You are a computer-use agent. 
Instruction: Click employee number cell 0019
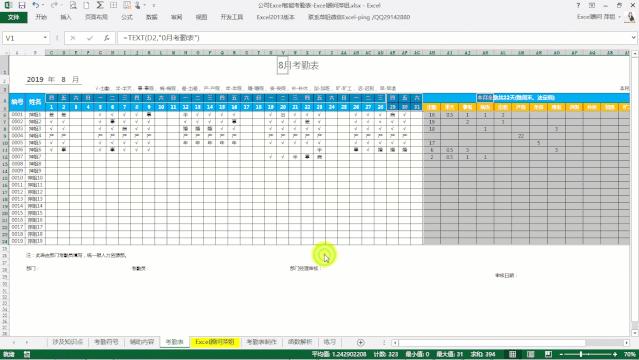17,241
